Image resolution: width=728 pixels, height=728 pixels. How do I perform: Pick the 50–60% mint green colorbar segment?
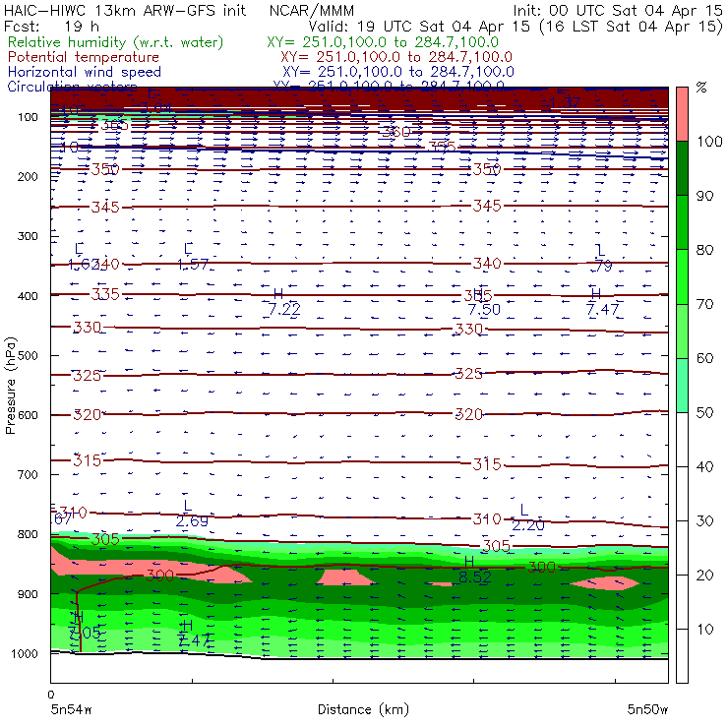tap(682, 385)
